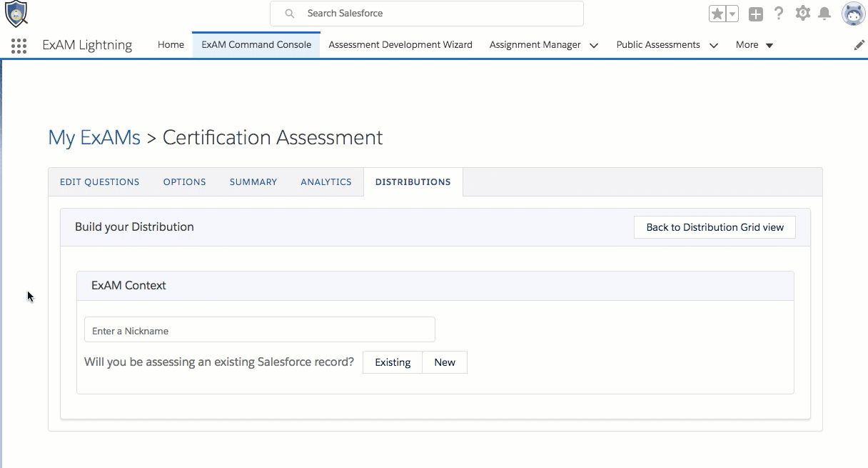
Task: Open the favorites list dropdown arrow
Action: (732, 14)
